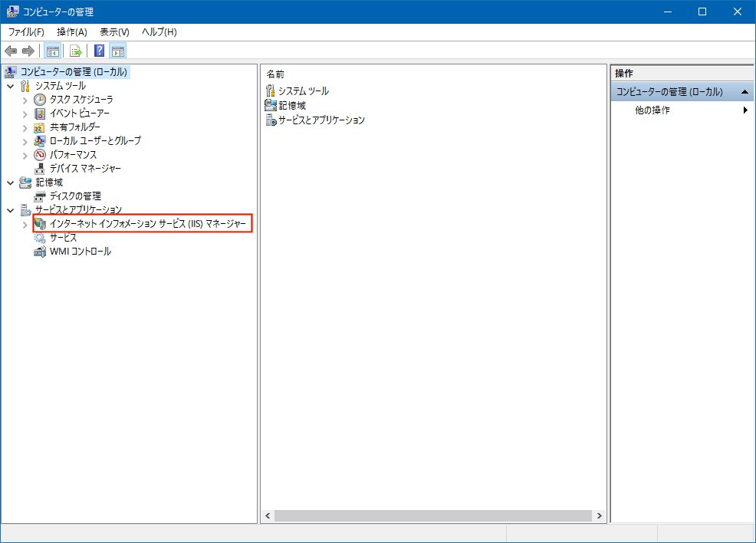Click the コンピューターの管理 (ローカル) root icon
The height and width of the screenshot is (543, 756).
10,72
